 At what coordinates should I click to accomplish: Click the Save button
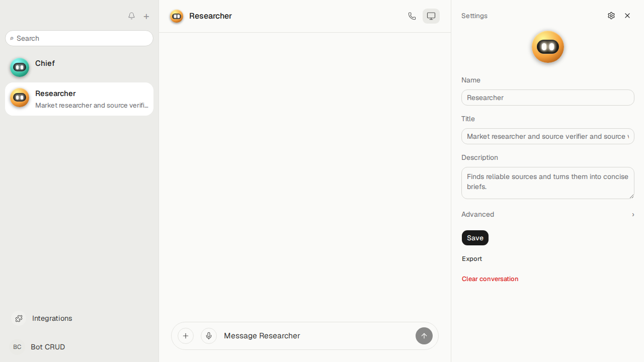pos(475,238)
